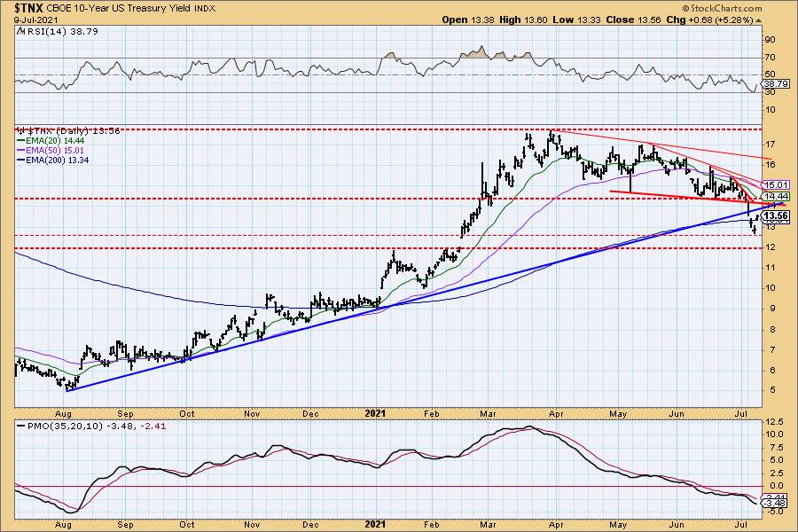The width and height of the screenshot is (798, 532).
Task: Click the Aug label under price panel
Action: pos(63,414)
